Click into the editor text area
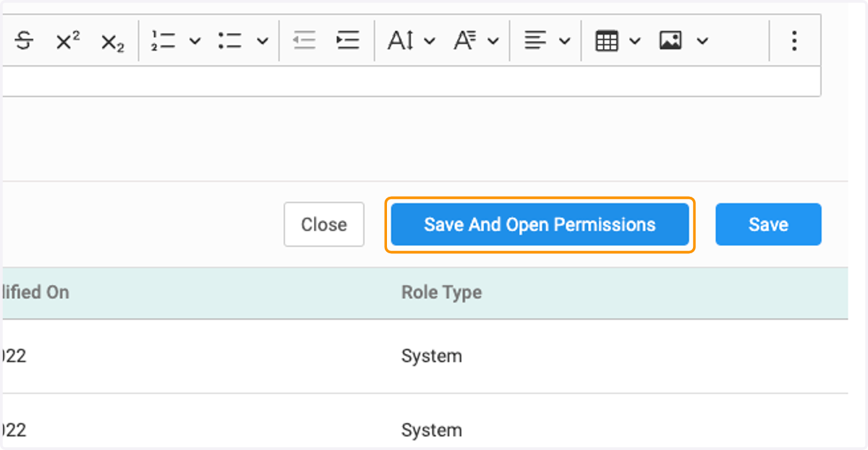Viewport: 868px width, 450px height. point(411,81)
